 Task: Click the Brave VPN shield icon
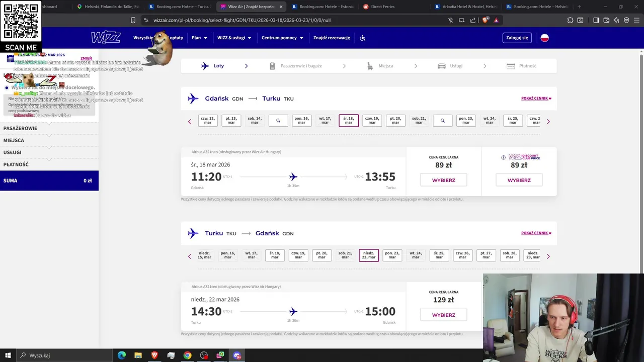pos(626,20)
